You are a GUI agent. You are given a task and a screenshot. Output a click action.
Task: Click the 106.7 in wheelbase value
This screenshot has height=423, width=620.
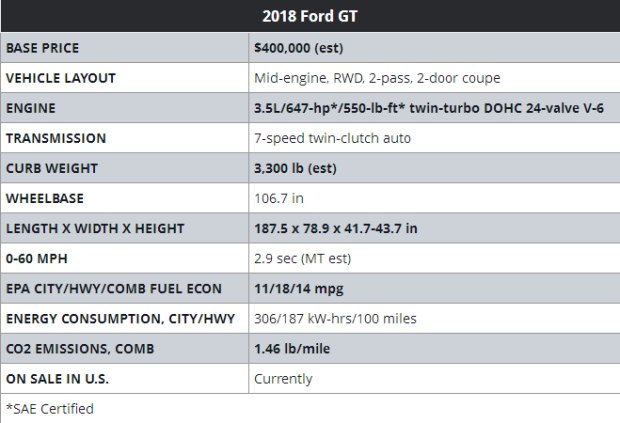(x=279, y=198)
